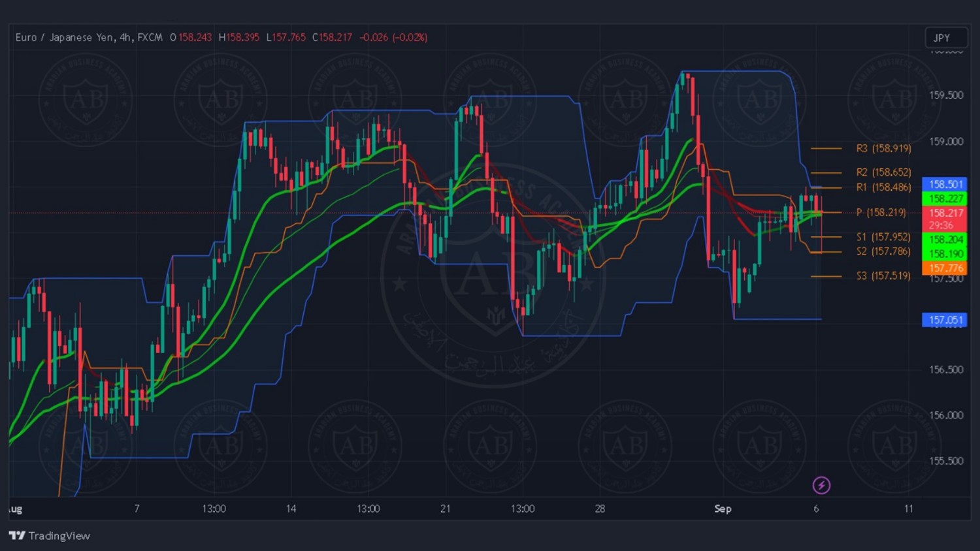The height and width of the screenshot is (551, 980).
Task: Click the S3 (157.519) support label
Action: pyautogui.click(x=883, y=275)
